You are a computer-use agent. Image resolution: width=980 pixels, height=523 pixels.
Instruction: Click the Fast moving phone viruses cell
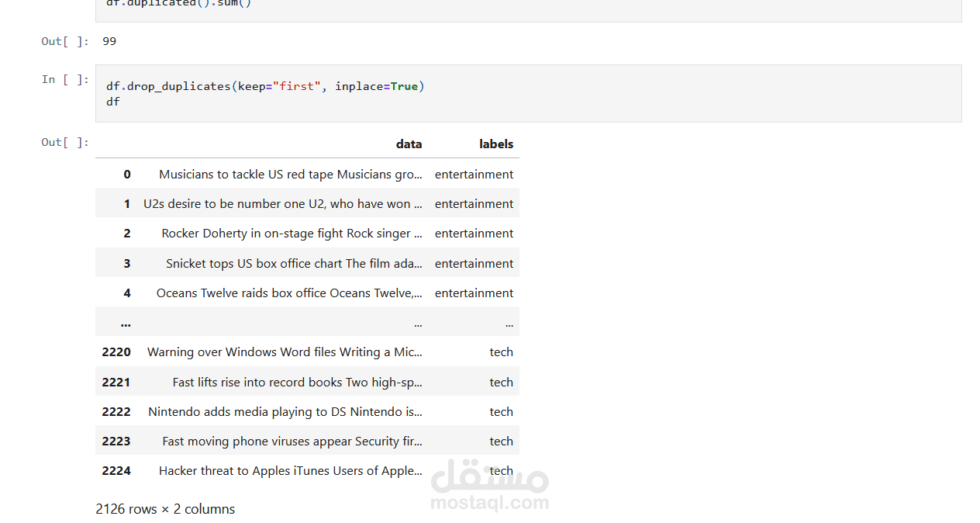(292, 442)
